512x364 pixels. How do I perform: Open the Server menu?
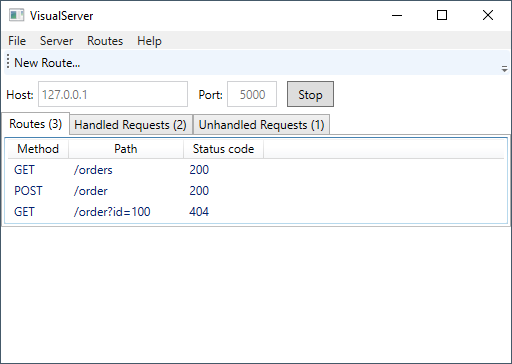(56, 41)
